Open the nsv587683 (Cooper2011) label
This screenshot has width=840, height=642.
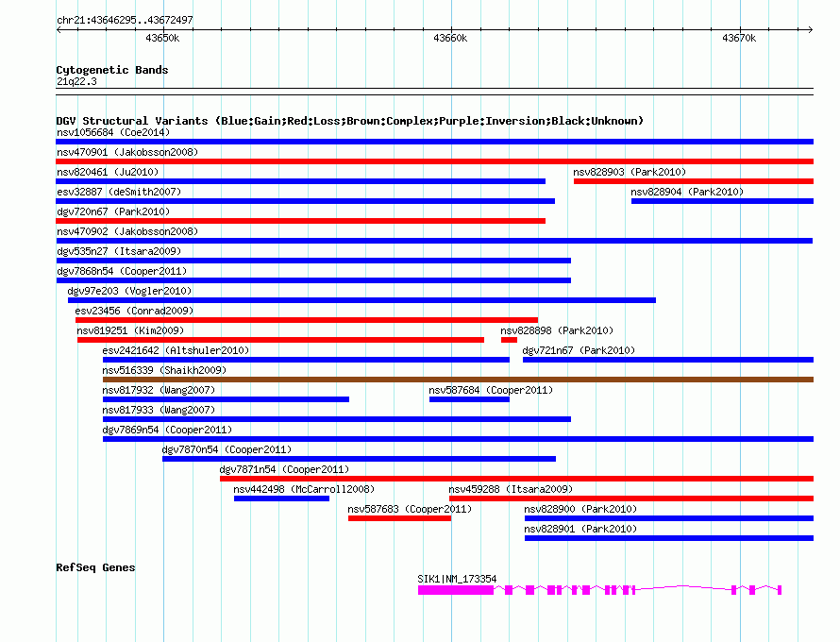click(410, 509)
